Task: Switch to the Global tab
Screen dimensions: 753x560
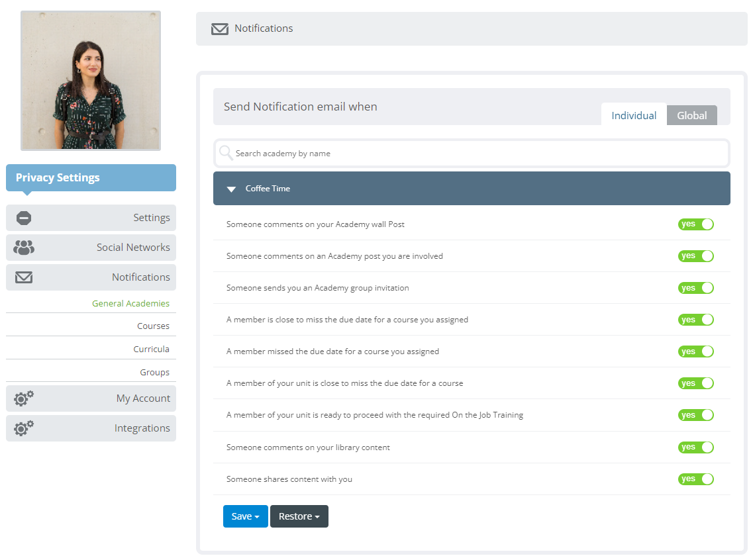Action: tap(691, 115)
